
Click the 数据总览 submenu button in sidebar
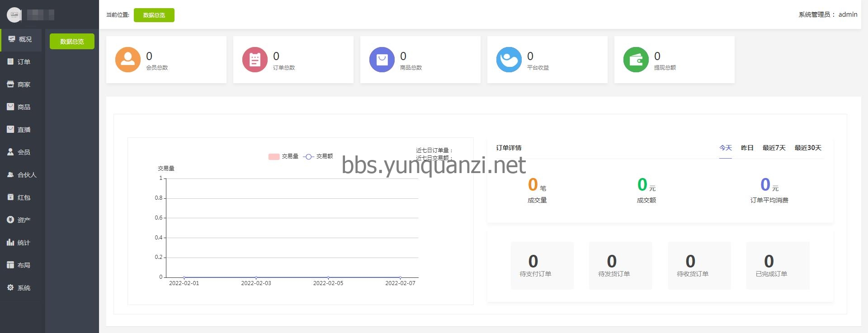click(x=72, y=42)
